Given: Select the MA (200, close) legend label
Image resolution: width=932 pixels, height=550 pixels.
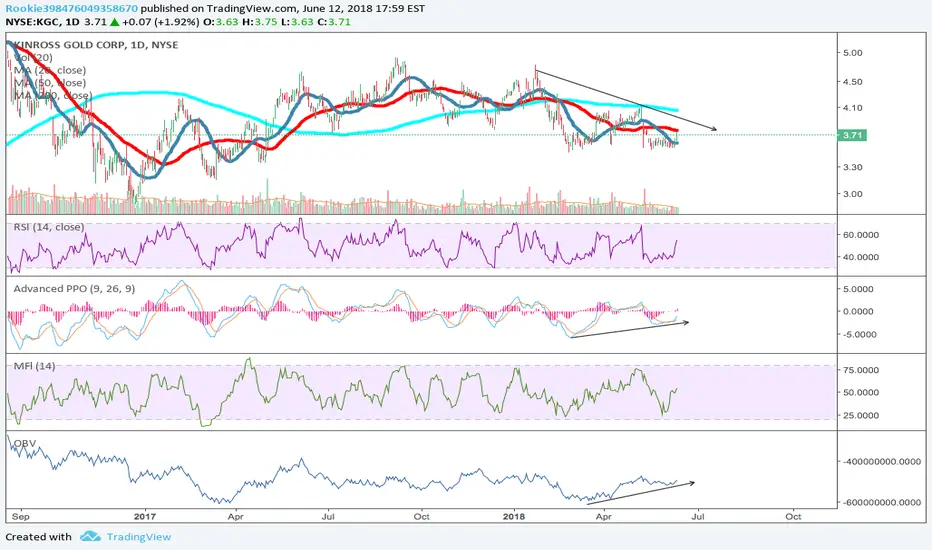Looking at the screenshot, I should point(53,95).
